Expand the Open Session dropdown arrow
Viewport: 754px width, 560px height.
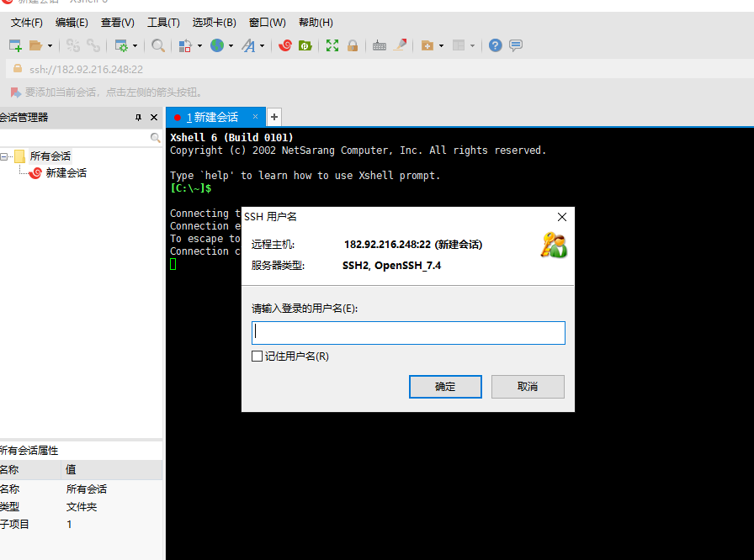[x=50, y=46]
